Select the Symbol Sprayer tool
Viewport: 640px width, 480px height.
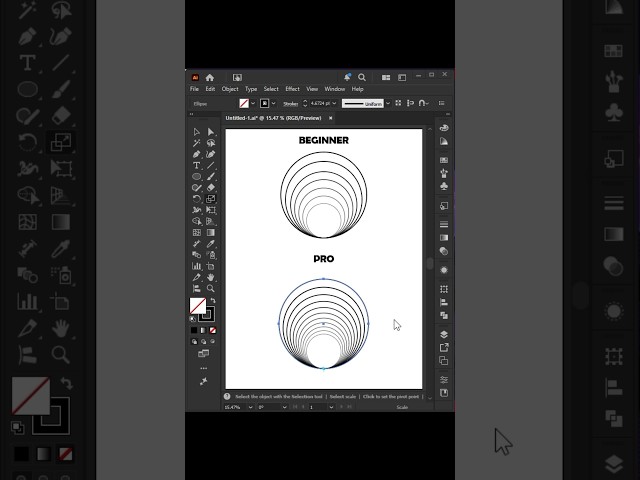pyautogui.click(x=211, y=255)
